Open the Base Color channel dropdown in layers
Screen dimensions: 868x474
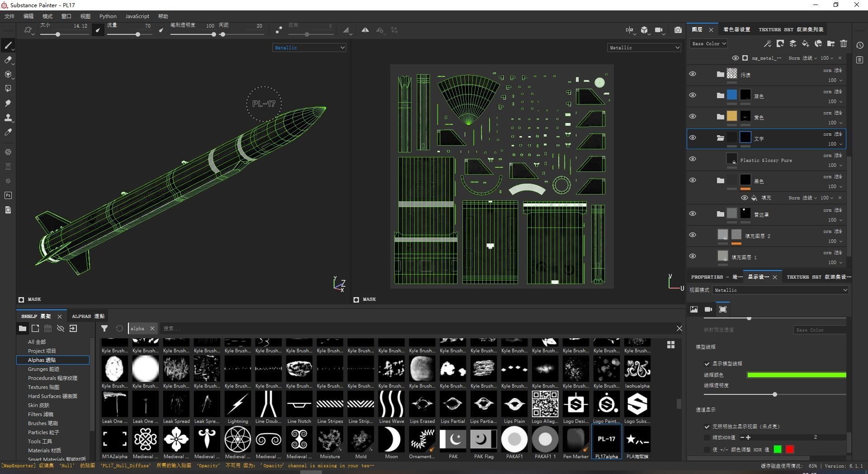click(708, 43)
